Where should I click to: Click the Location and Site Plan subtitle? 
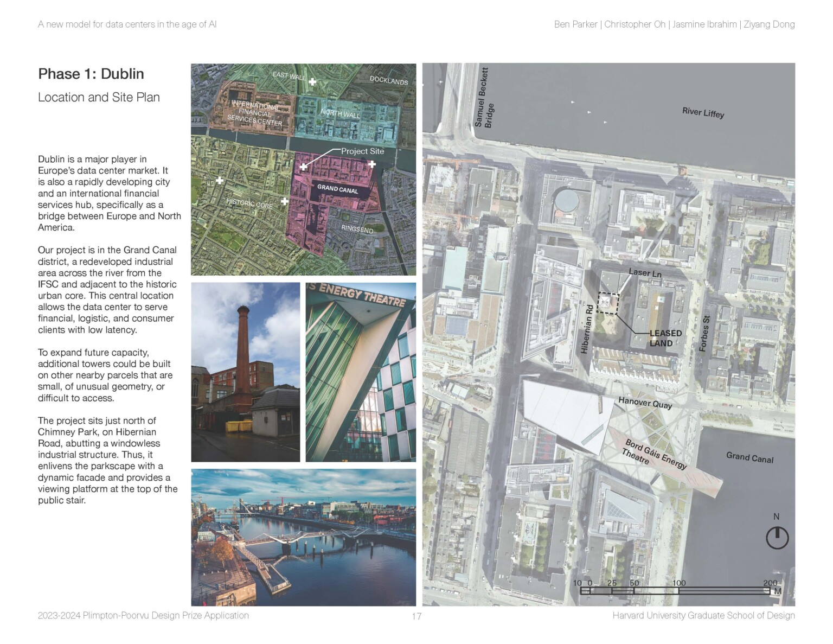click(x=99, y=97)
